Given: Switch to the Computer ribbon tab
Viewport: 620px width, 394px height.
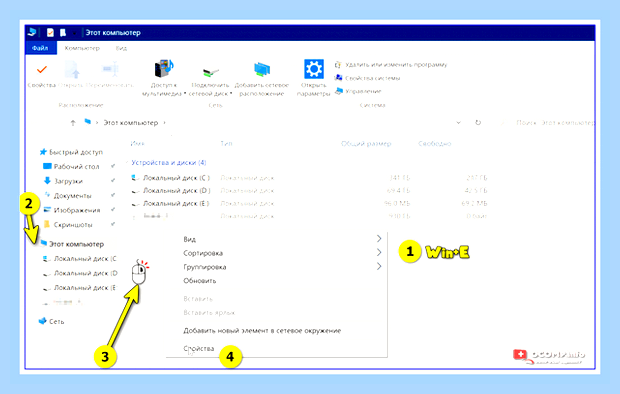Looking at the screenshot, I should click(82, 48).
